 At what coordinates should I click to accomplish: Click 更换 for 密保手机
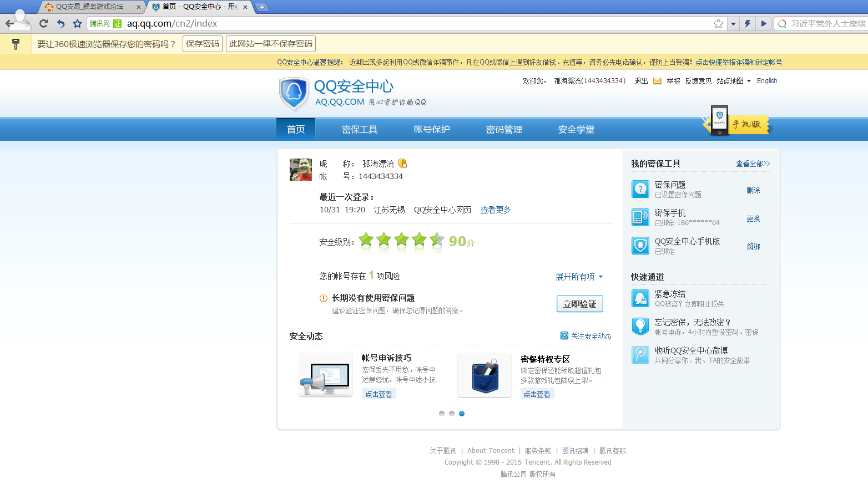tap(753, 218)
